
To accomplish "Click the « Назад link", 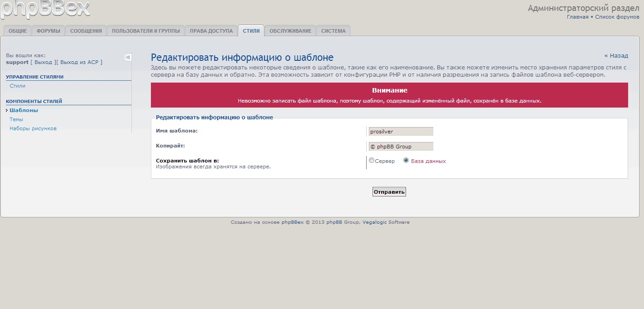I will pyautogui.click(x=616, y=56).
